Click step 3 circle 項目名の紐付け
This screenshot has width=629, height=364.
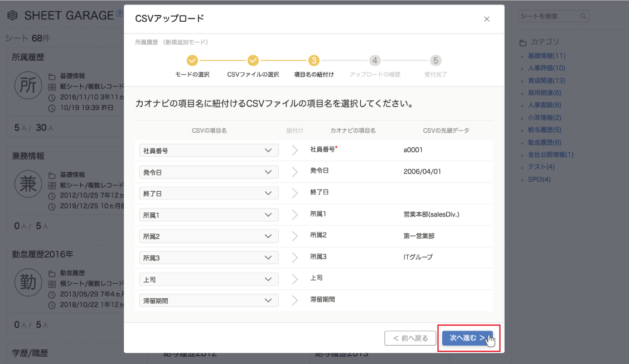tap(314, 61)
